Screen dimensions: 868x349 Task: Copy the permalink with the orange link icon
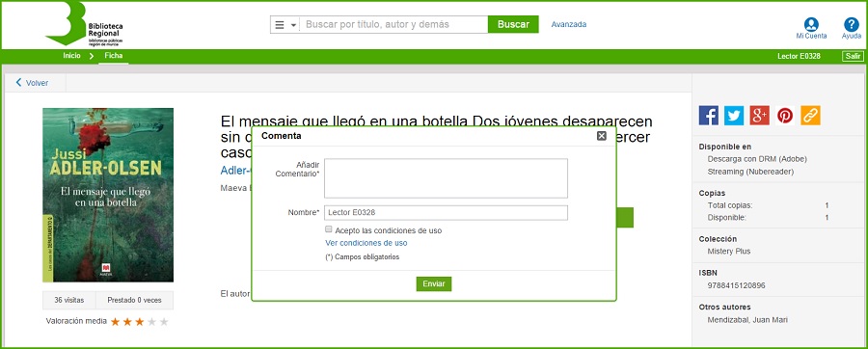click(x=810, y=115)
